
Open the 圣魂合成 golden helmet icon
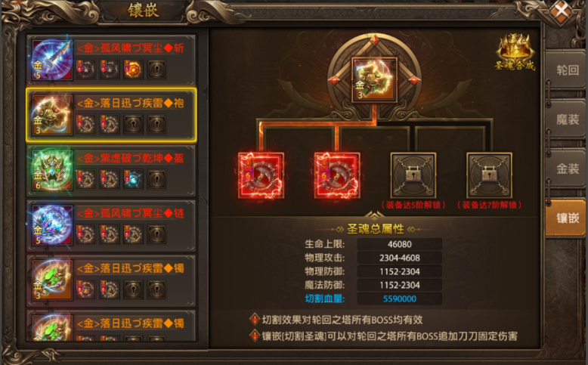[x=515, y=51]
